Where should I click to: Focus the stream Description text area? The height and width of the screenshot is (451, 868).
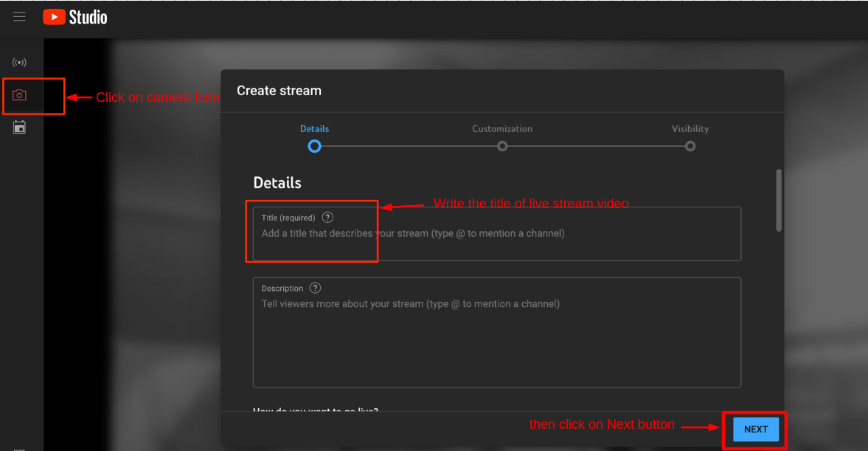[496, 340]
